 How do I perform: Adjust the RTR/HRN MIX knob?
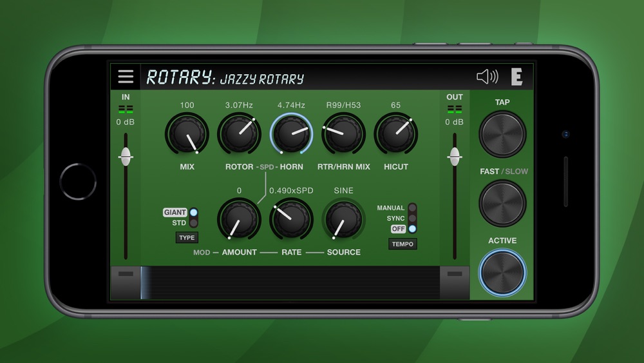(x=343, y=134)
